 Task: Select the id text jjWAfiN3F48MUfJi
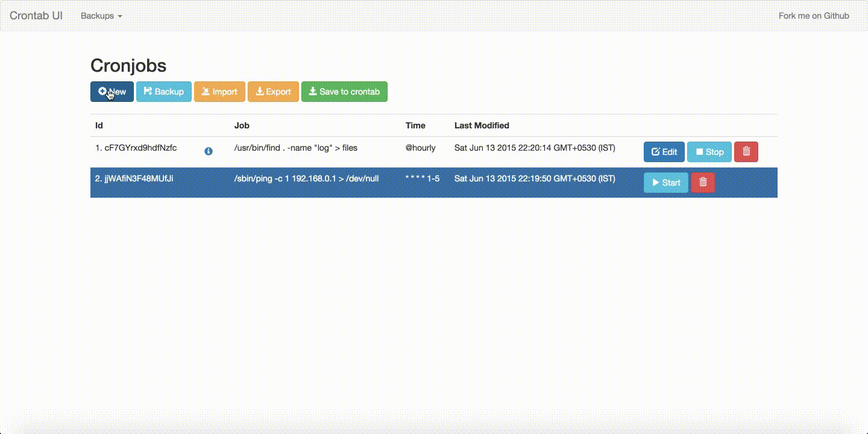[139, 178]
